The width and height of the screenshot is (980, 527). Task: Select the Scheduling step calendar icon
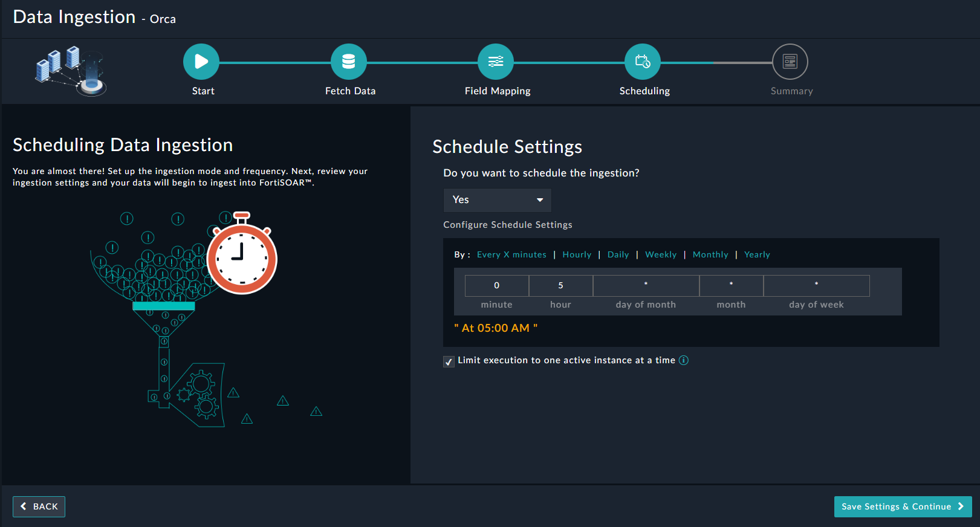tap(643, 62)
